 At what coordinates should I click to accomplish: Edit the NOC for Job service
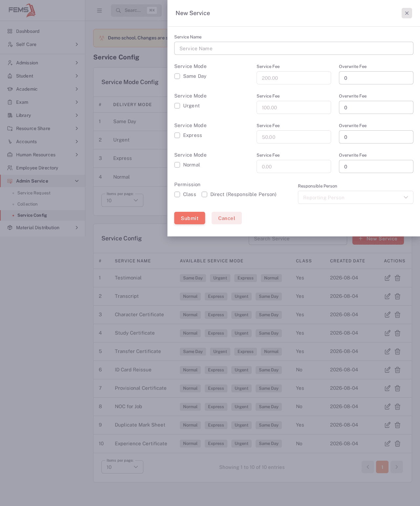click(x=388, y=407)
